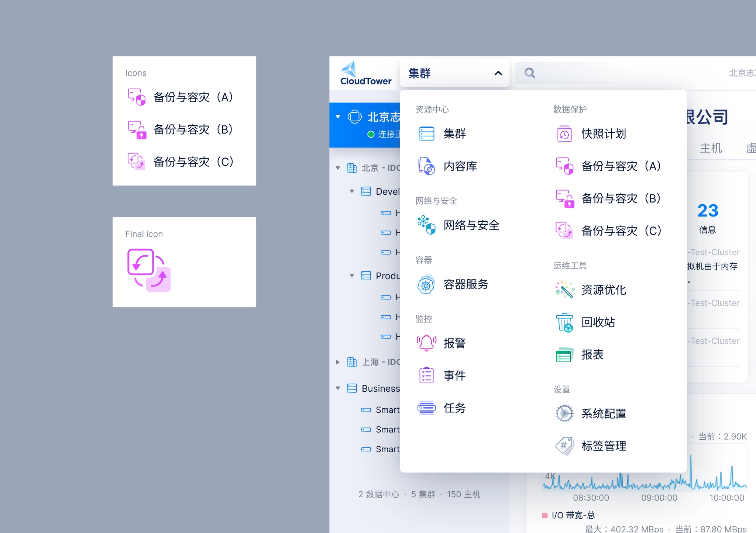Click the large final backup icon preview
Viewport: 756px width, 533px height.
[x=149, y=270]
